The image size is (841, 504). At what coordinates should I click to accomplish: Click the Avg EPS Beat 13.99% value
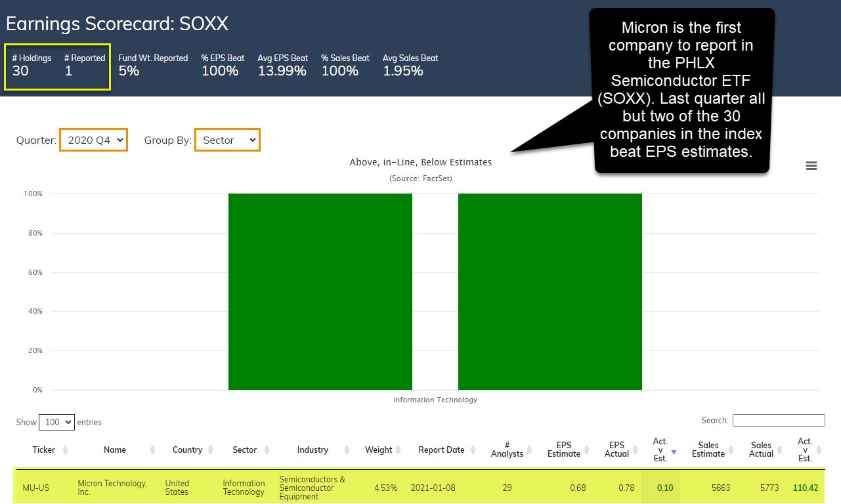282,70
